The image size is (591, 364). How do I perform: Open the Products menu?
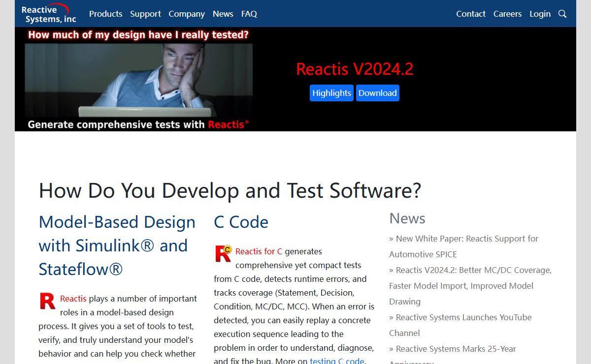tap(105, 14)
